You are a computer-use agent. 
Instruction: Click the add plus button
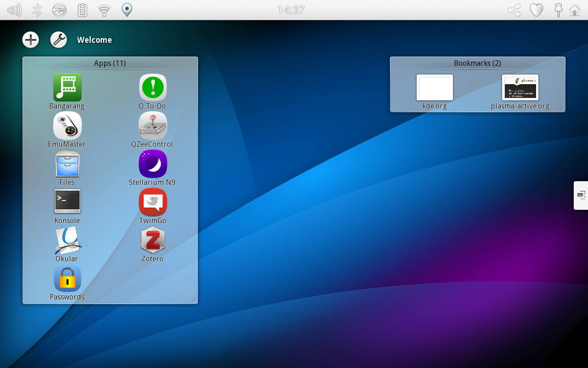click(31, 40)
